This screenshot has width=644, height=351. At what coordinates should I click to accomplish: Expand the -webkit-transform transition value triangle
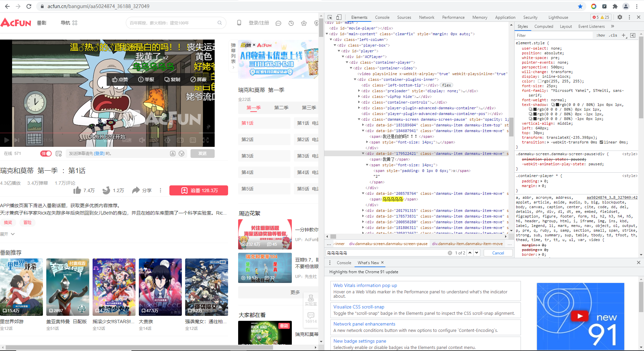[548, 142]
